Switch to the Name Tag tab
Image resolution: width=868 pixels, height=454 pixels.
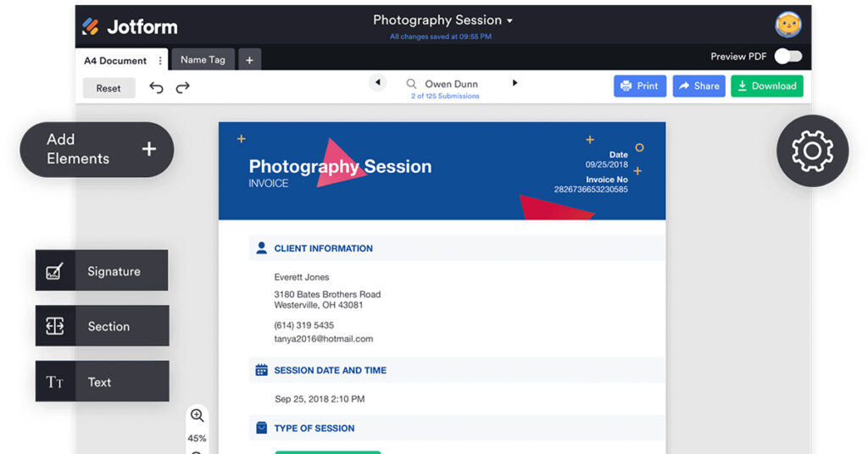[203, 60]
